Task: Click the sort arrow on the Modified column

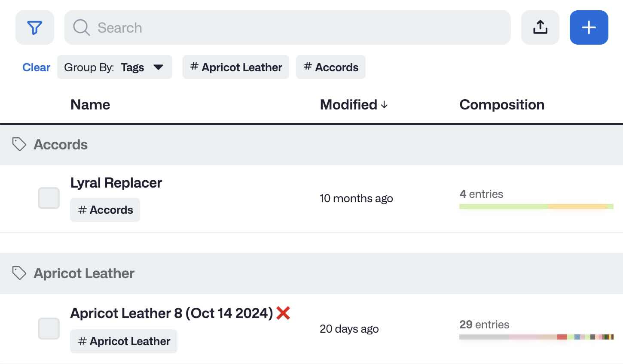Action: point(385,104)
